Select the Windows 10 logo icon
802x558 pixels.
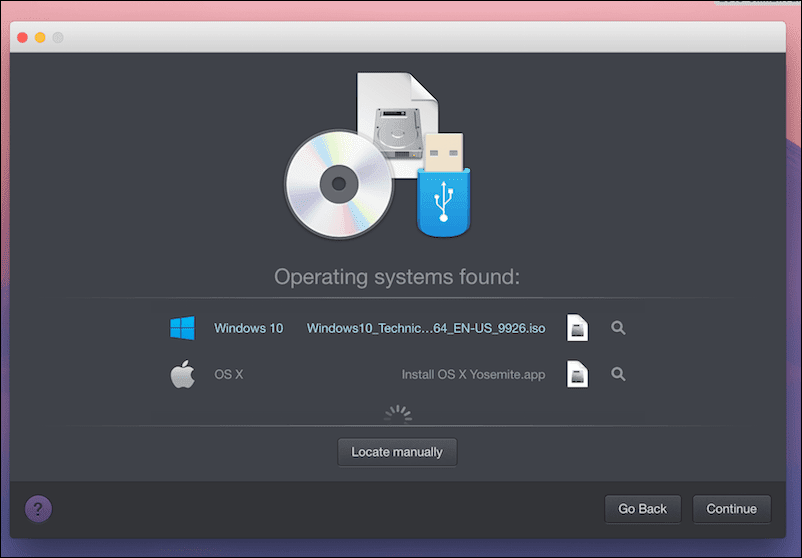(x=183, y=328)
